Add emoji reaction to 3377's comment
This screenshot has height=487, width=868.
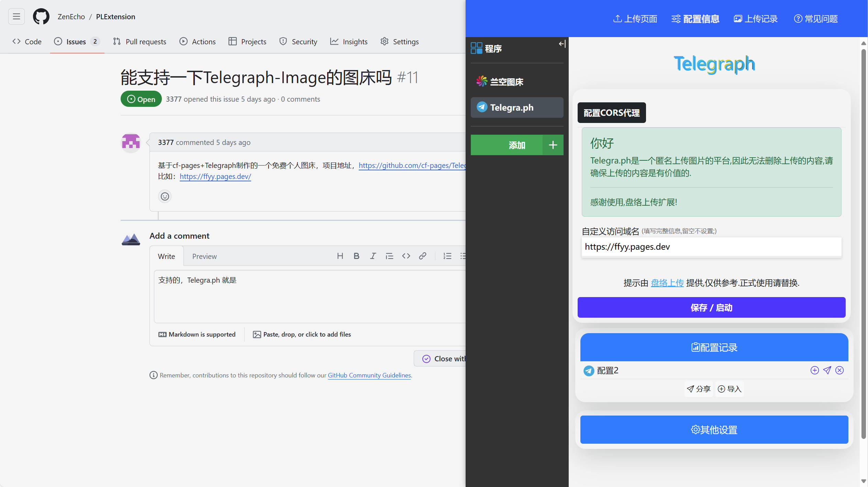[x=165, y=196]
